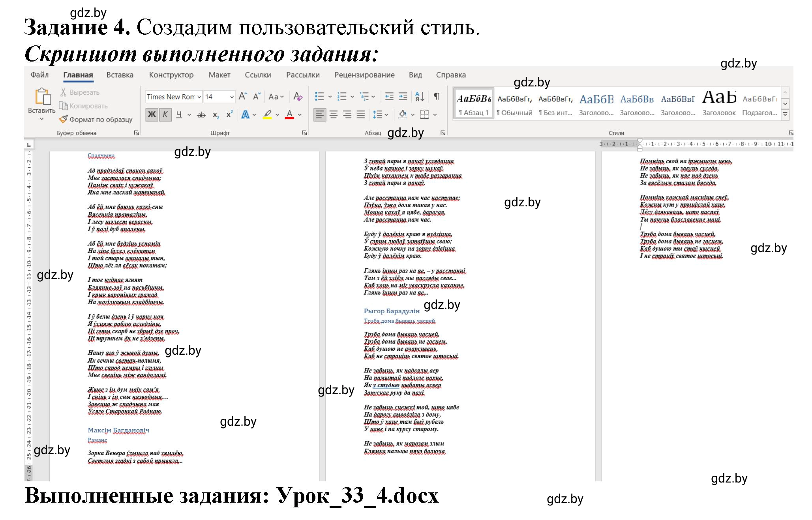Viewport: 812px width, 520px height.
Task: Activate Format Painter (Формат по образцу)
Action: (96, 119)
